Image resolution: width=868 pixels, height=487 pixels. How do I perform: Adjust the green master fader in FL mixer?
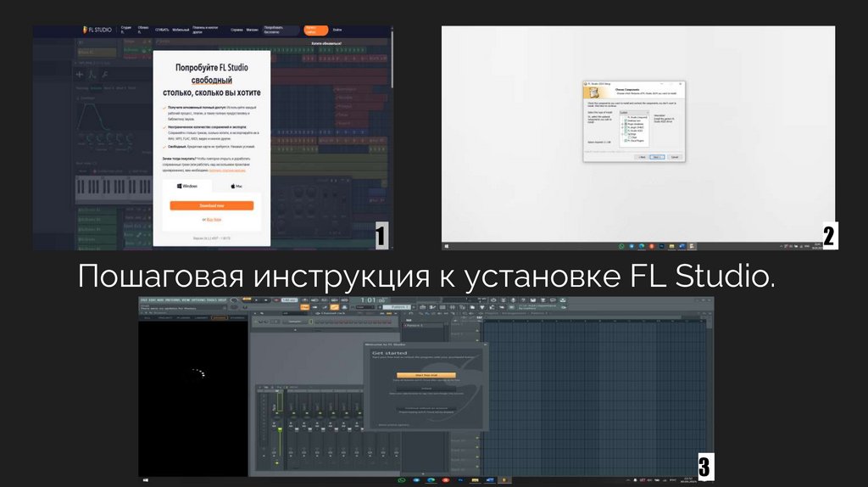(280, 430)
